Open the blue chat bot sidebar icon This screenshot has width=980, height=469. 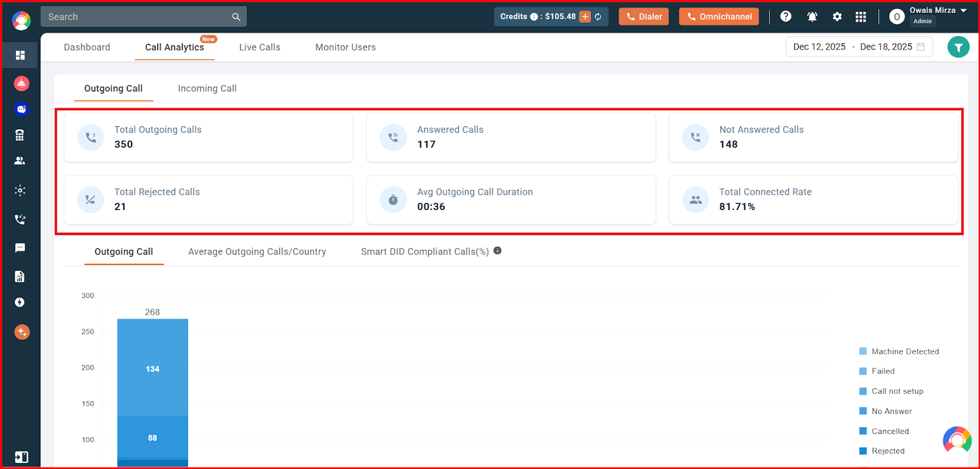point(21,109)
